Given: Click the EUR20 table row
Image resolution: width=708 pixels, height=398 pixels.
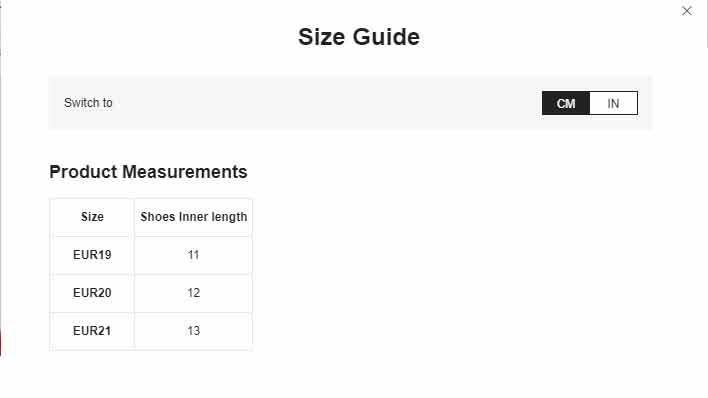Looking at the screenshot, I should tap(151, 293).
